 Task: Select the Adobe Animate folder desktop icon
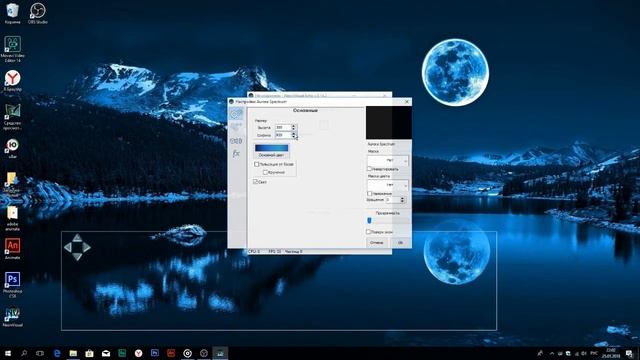[12, 218]
